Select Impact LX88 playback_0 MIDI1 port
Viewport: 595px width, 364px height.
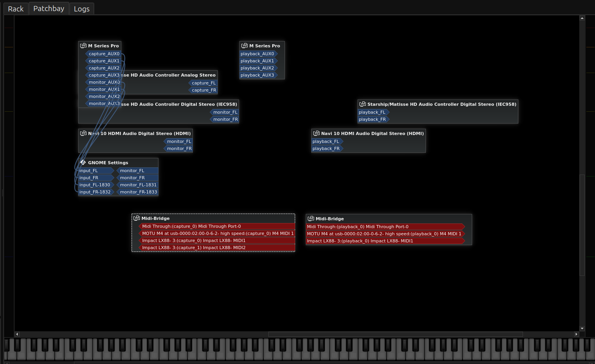point(386,241)
